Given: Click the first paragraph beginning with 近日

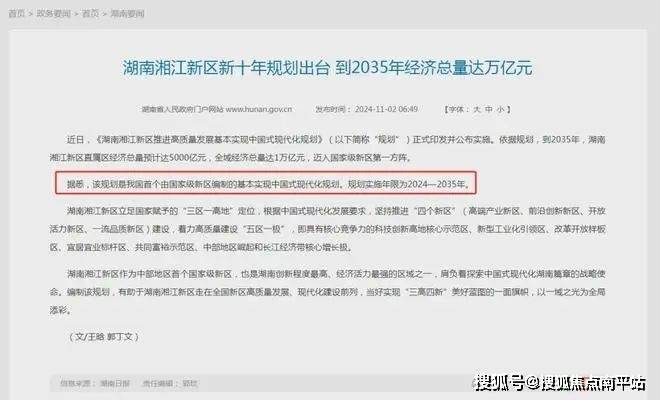Looking at the screenshot, I should [327, 148].
